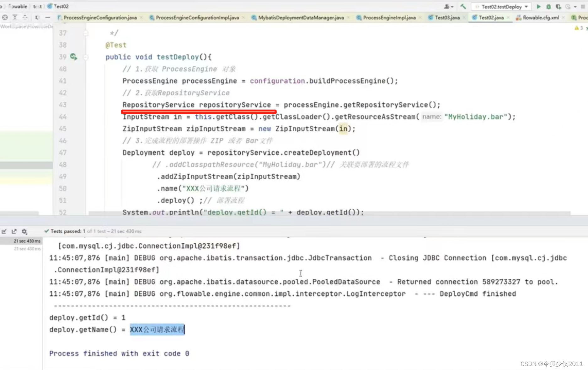Open the Test02.testDeploy run configuration dropdown
588x370 pixels.
501,6
